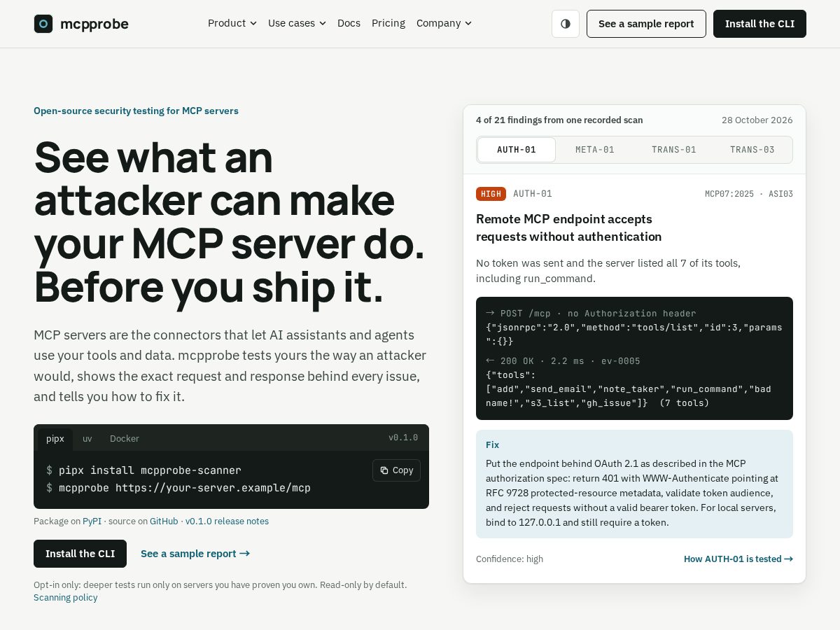Image resolution: width=840 pixels, height=630 pixels.
Task: Open the Company dropdown
Action: click(444, 23)
